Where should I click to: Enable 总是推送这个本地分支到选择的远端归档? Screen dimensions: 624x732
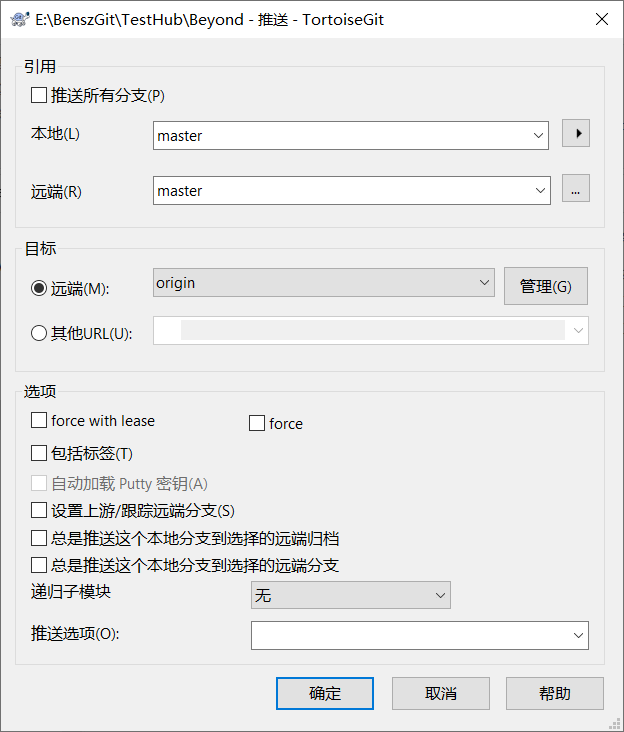point(39,538)
